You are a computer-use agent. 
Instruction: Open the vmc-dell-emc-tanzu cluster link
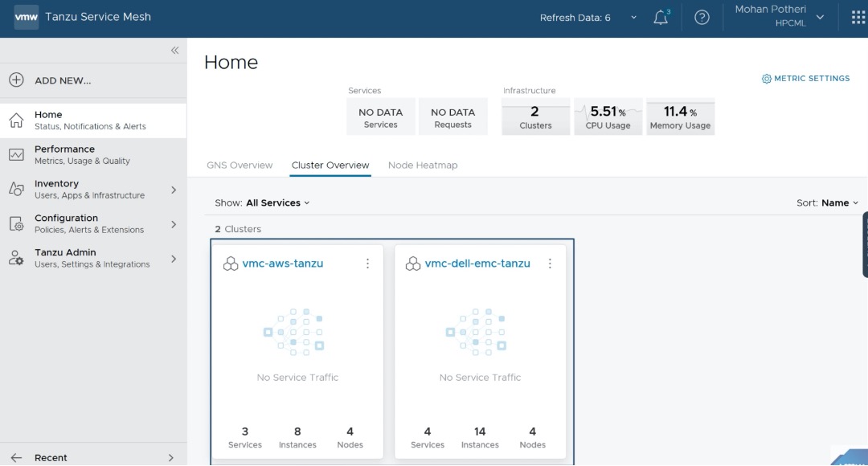click(x=477, y=264)
